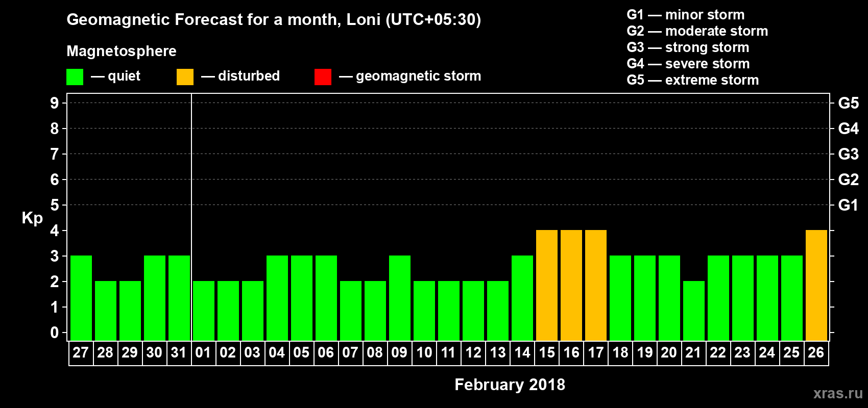Select the bar for February 23
Image resolution: width=868 pixels, height=408 pixels.
[x=743, y=298]
